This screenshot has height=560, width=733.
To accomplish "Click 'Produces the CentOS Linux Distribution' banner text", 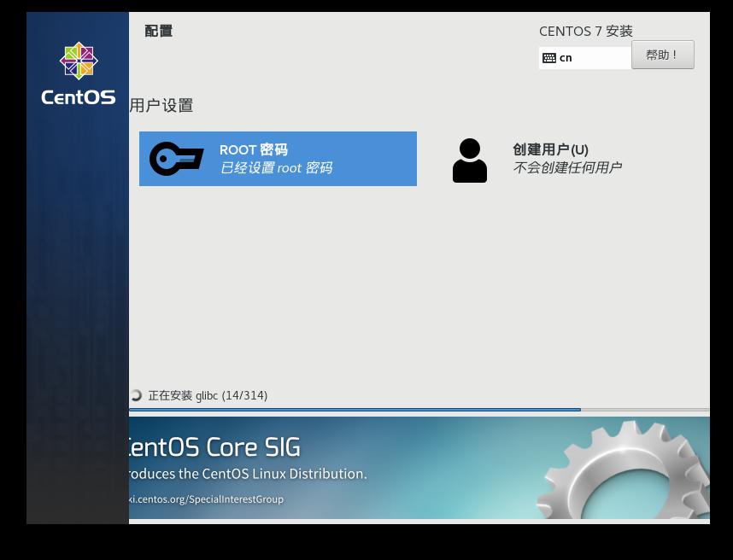I will pyautogui.click(x=248, y=474).
